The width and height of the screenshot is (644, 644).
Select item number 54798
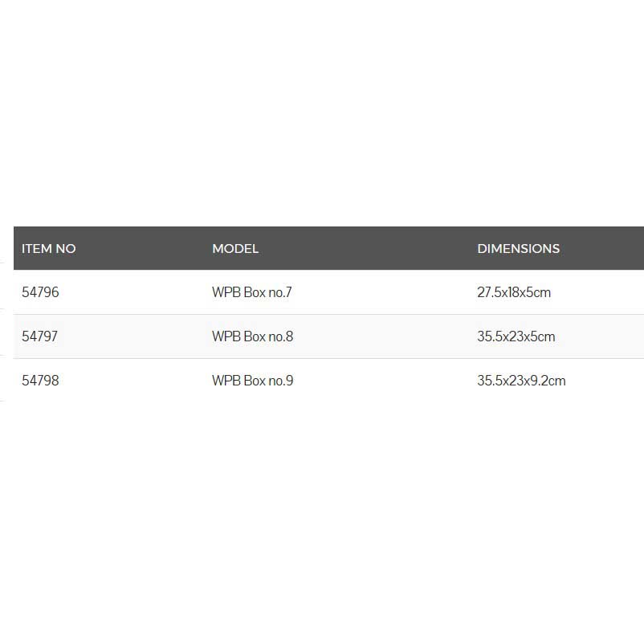[40, 381]
